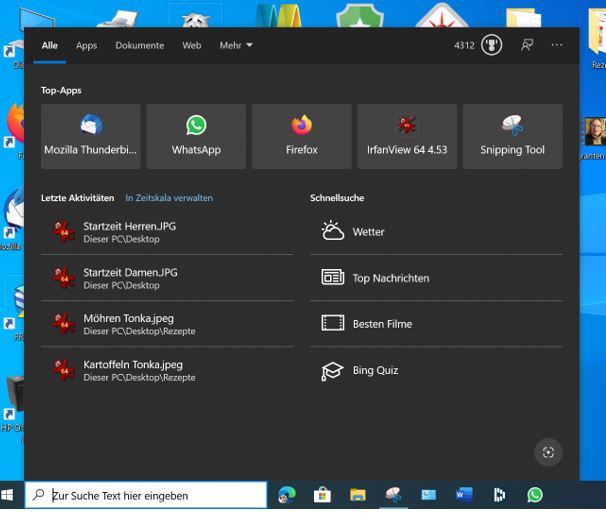Click In Zeitskala verwalten link
The width and height of the screenshot is (606, 522).
pyautogui.click(x=169, y=198)
